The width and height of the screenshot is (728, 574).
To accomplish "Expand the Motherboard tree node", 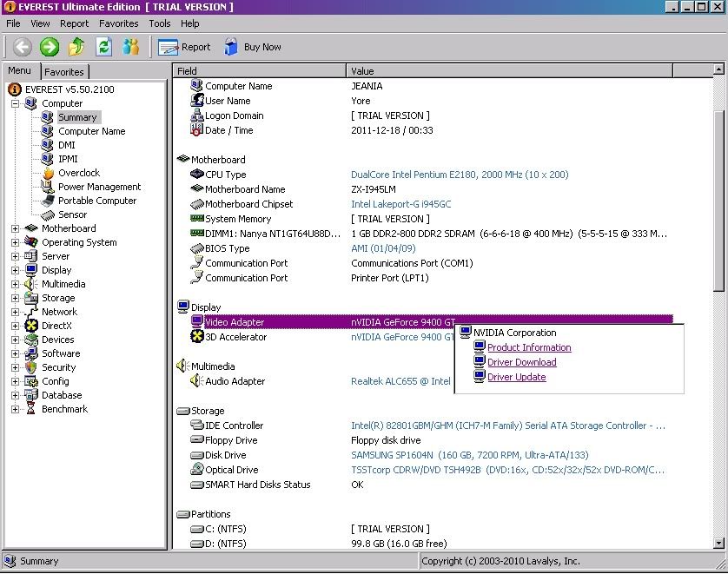I will tap(16, 228).
